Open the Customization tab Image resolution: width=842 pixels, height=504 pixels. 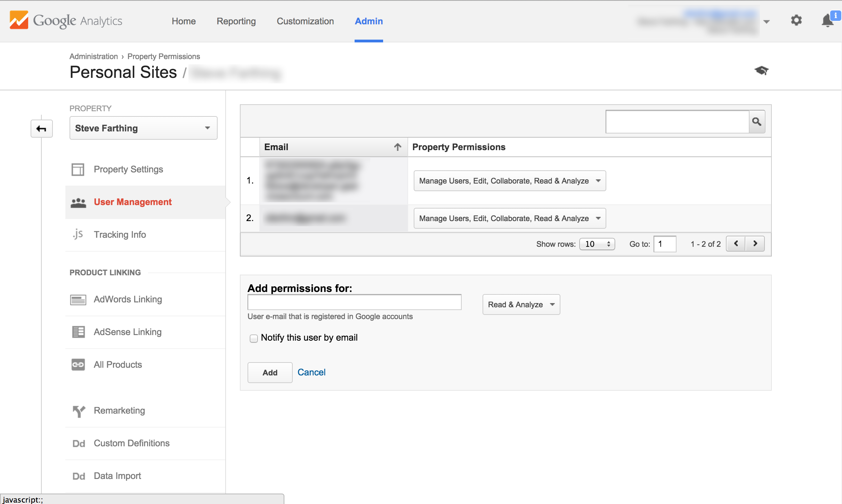coord(305,21)
